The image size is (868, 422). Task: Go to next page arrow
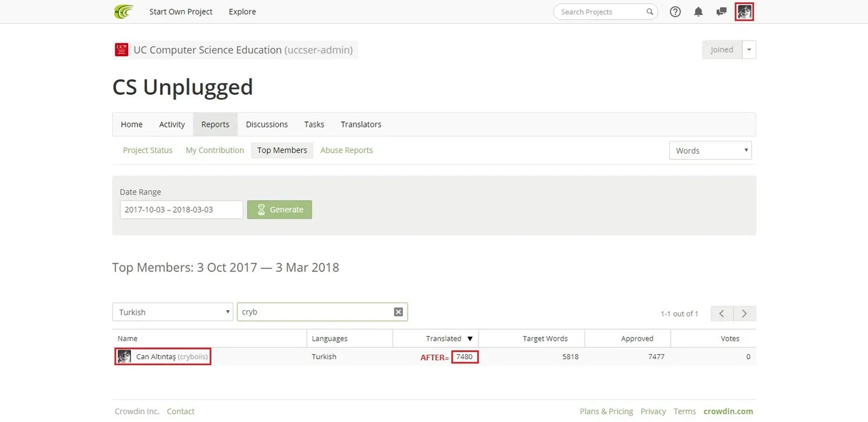click(745, 313)
